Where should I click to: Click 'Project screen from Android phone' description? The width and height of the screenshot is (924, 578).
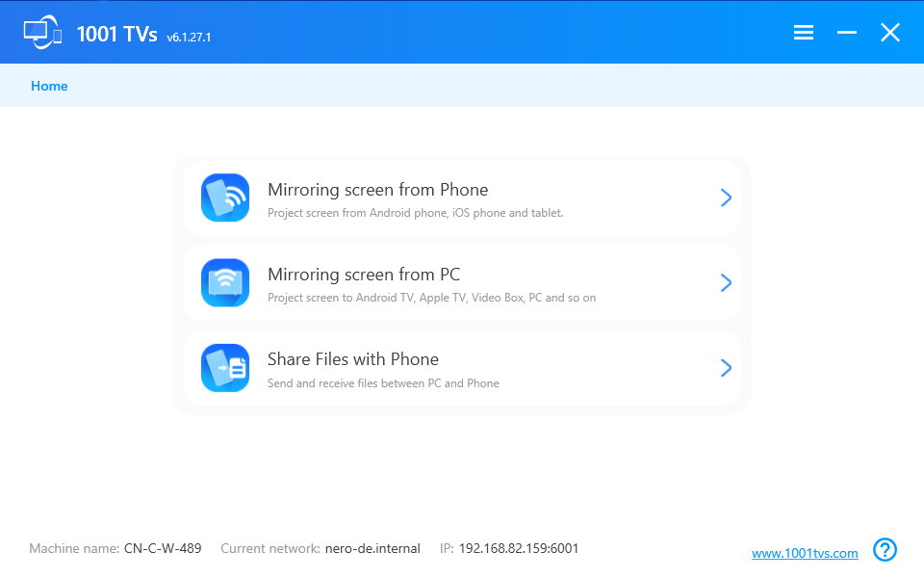click(x=416, y=213)
